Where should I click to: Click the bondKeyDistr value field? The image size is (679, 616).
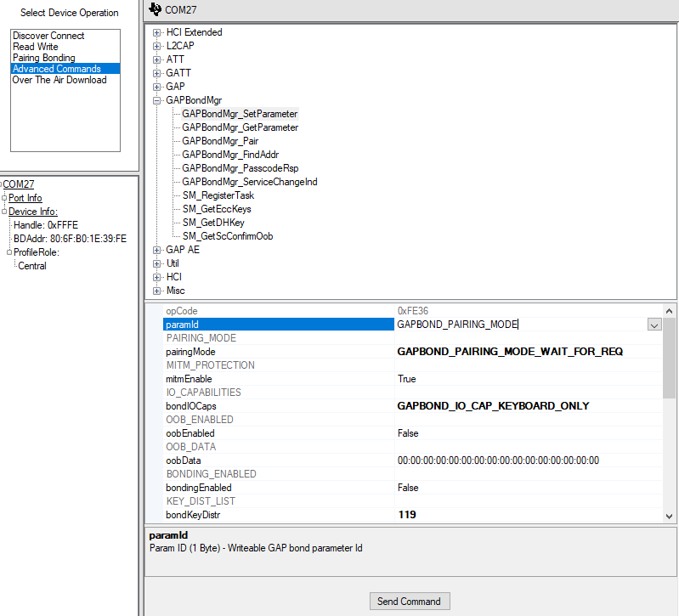tap(527, 515)
